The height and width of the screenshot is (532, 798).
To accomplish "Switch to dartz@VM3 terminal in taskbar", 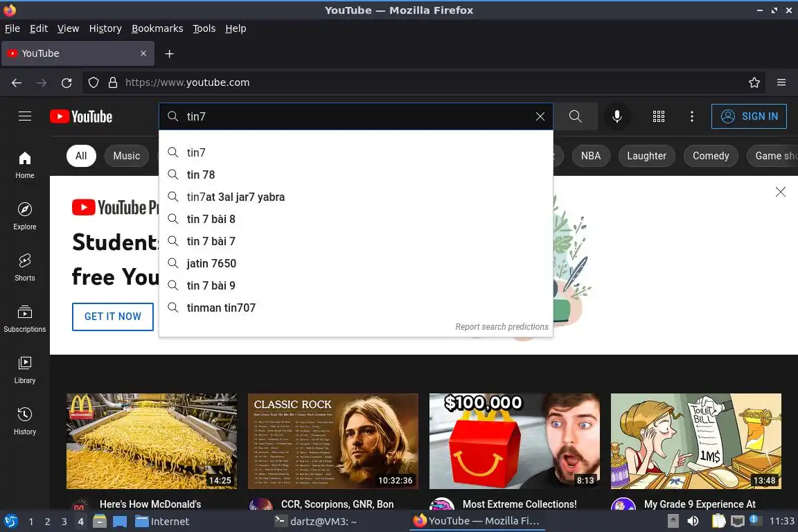I will pyautogui.click(x=316, y=522).
